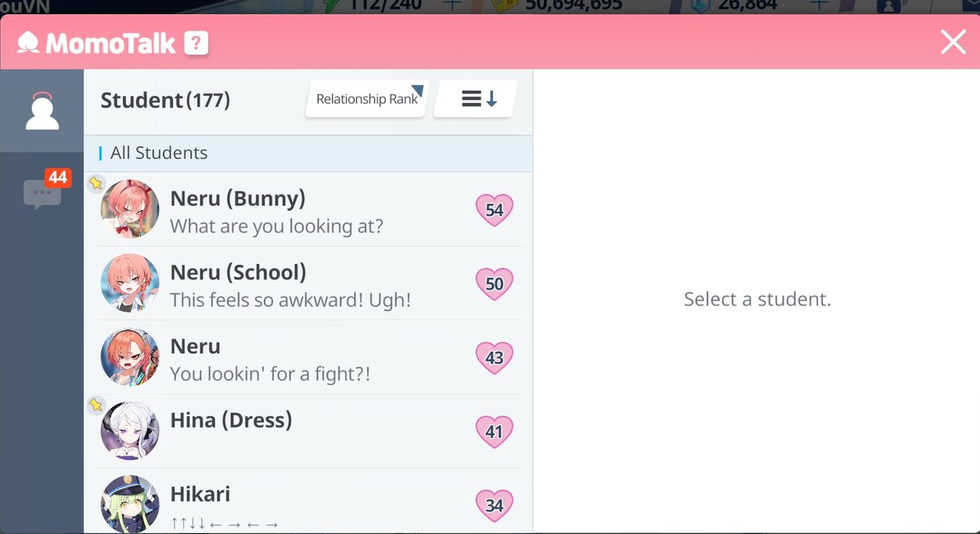The image size is (980, 534).
Task: Click the heart rank 43 icon
Action: click(x=494, y=357)
